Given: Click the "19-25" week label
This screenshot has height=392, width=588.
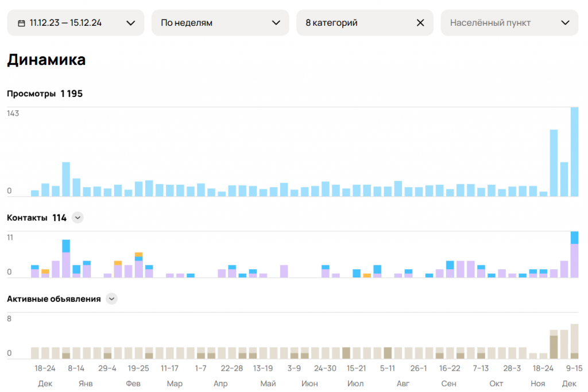Looking at the screenshot, I should (x=138, y=368).
